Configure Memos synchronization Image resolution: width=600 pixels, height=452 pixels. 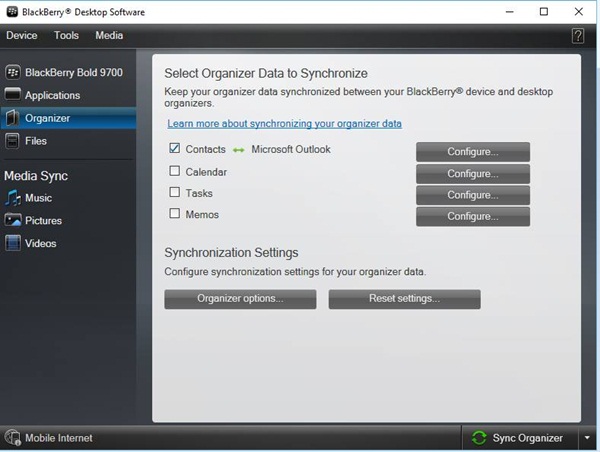click(x=473, y=217)
